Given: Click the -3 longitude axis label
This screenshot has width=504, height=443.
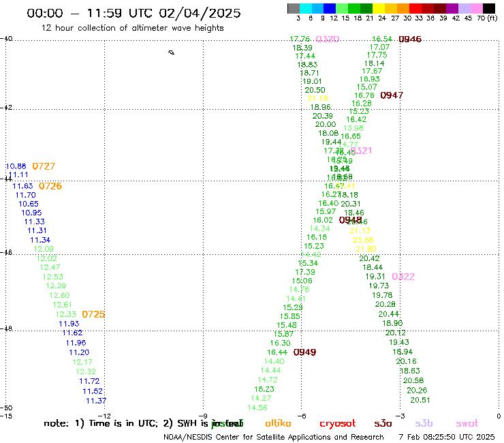Looking at the screenshot, I should [x=400, y=416].
